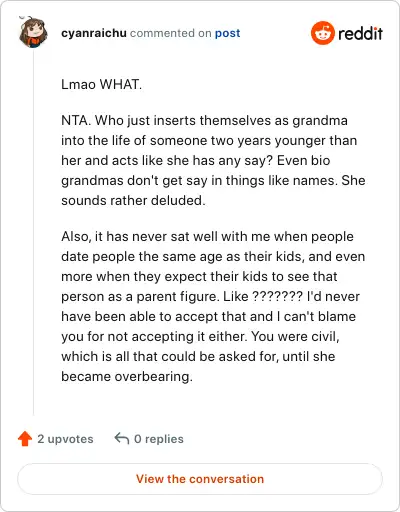Click the "Lmao WHAT." comment line
This screenshot has height=512, width=400.
click(x=102, y=84)
